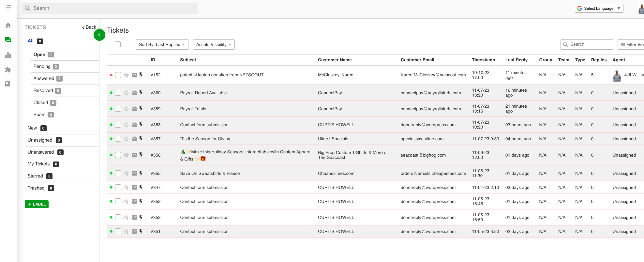Collapse sidebar with green arrow button
Viewport: 644px width, 262px height.
click(99, 35)
